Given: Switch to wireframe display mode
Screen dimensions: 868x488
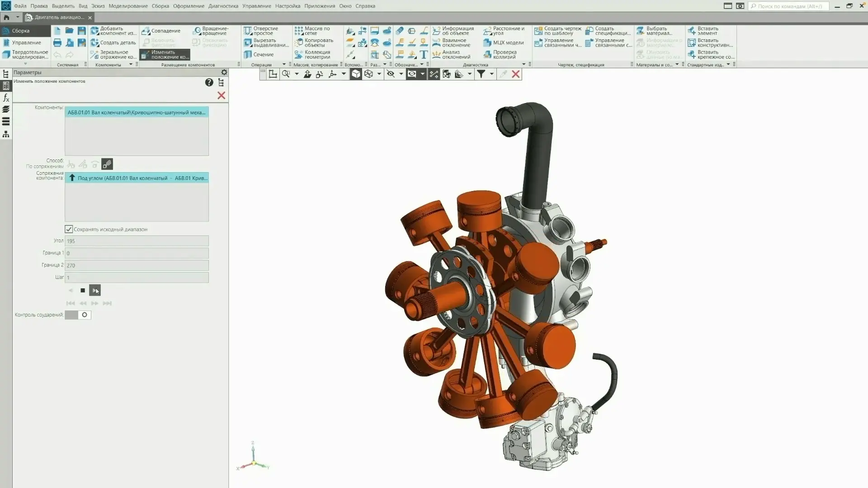Looking at the screenshot, I should (x=368, y=74).
